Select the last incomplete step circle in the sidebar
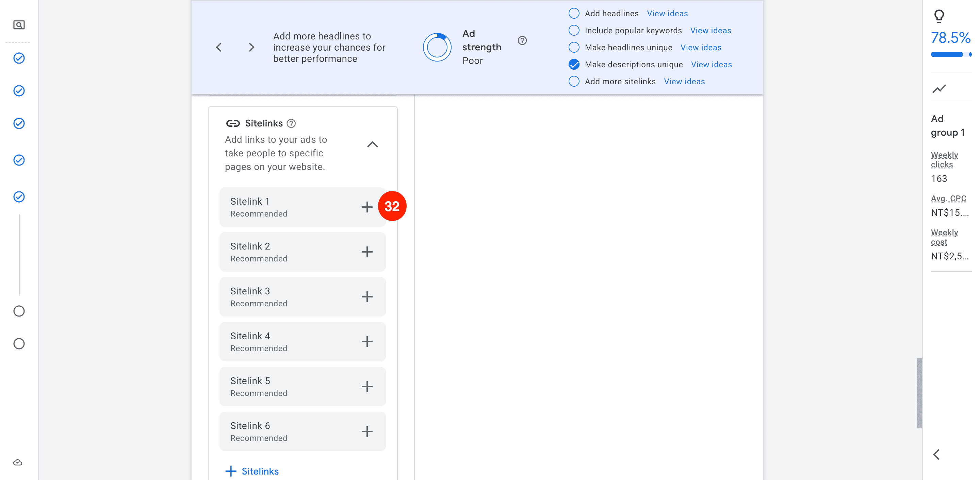Viewport: 980px width, 480px height. click(x=19, y=344)
